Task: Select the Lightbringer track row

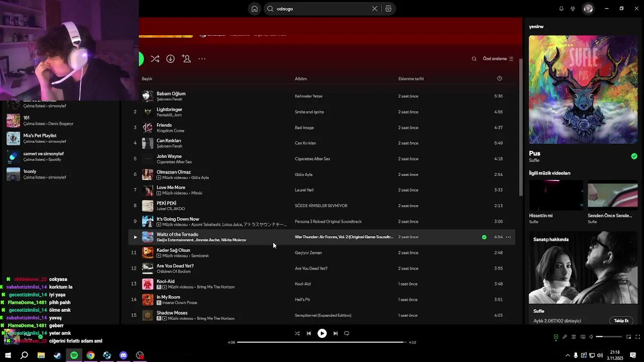Action: 322,112
